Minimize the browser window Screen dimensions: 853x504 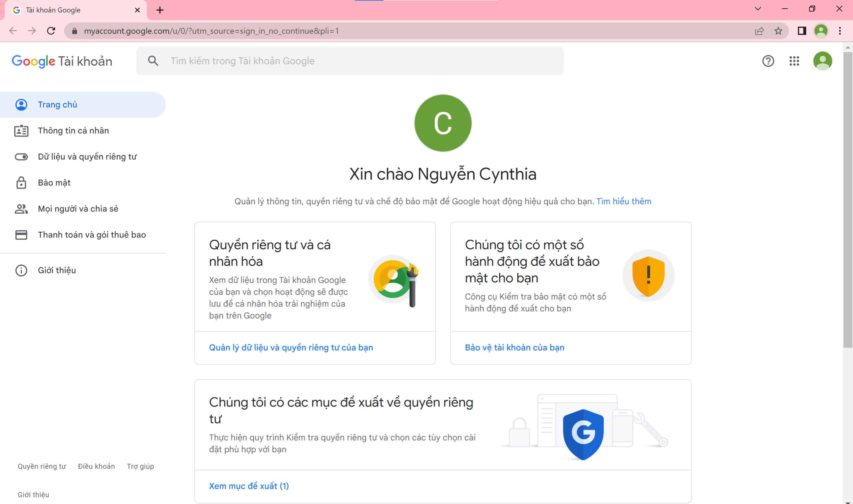[785, 9]
